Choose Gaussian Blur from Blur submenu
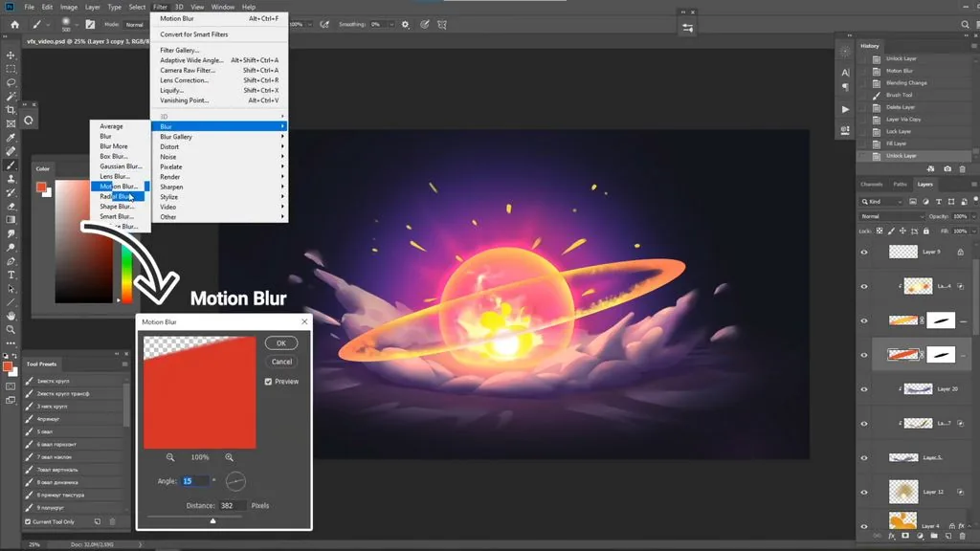This screenshot has height=551, width=980. [x=121, y=166]
